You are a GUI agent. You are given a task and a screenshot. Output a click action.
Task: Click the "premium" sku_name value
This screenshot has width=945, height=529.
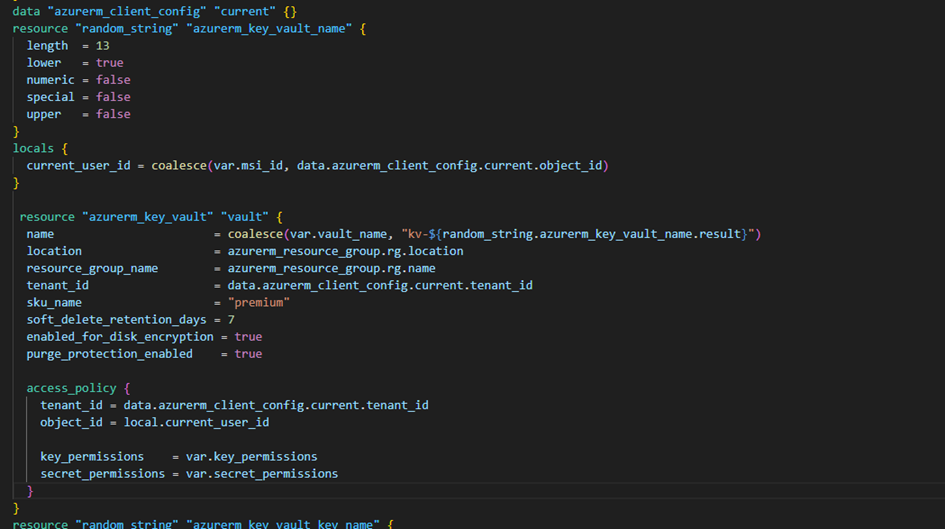(259, 302)
